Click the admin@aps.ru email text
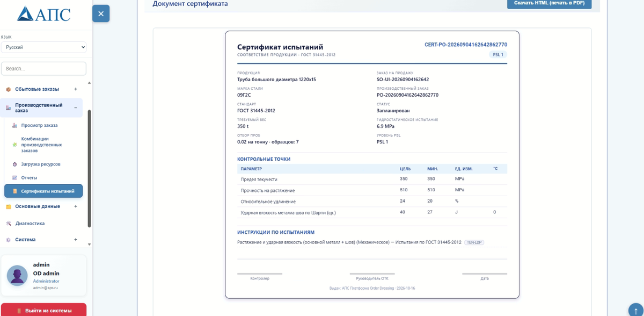644x316 pixels. [46, 288]
